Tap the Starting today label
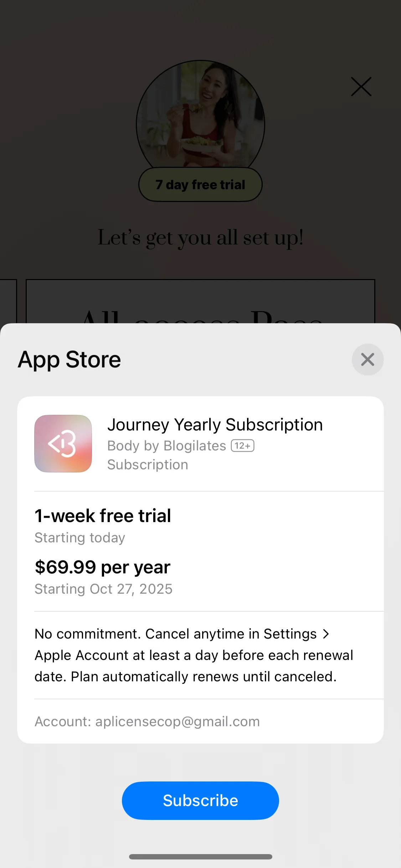 pyautogui.click(x=80, y=538)
